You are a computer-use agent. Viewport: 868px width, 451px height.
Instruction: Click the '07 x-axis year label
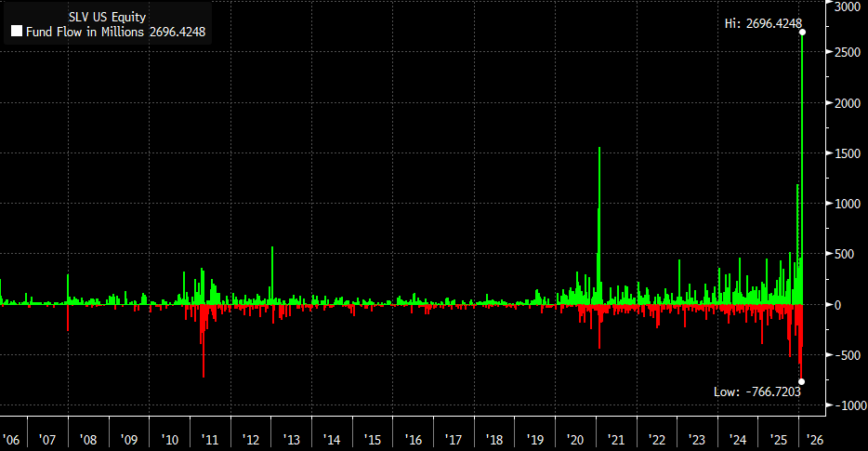pyautogui.click(x=47, y=440)
